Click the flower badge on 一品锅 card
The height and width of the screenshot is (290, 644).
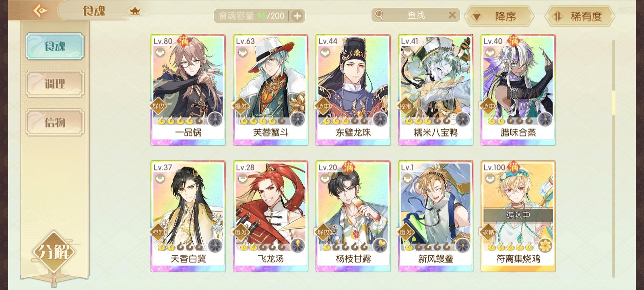[x=215, y=119]
